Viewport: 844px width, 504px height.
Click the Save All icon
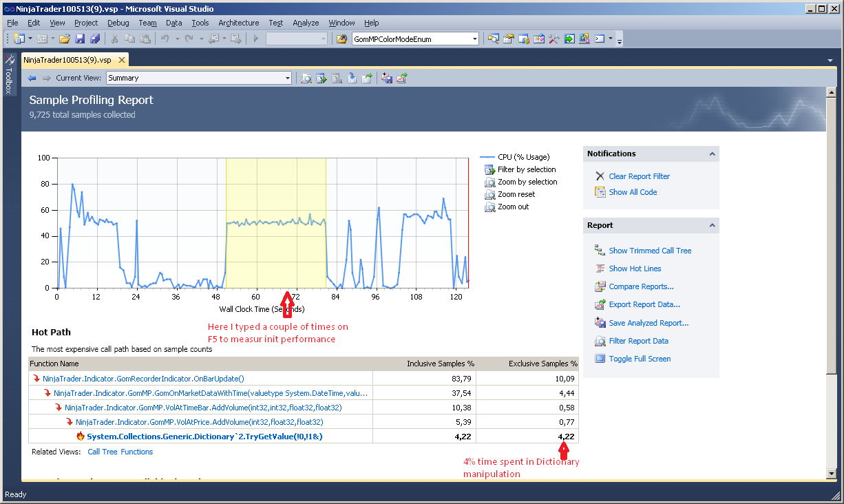[x=95, y=39]
